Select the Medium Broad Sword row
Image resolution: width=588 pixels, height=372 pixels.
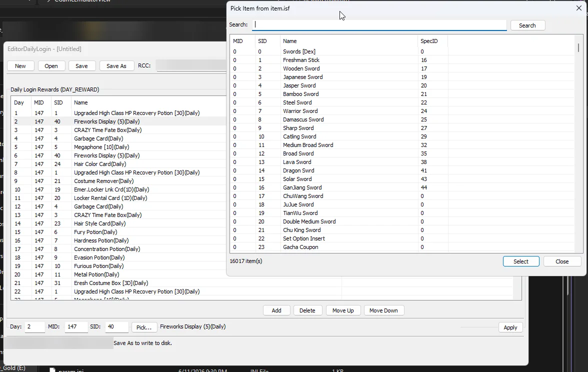402,145
